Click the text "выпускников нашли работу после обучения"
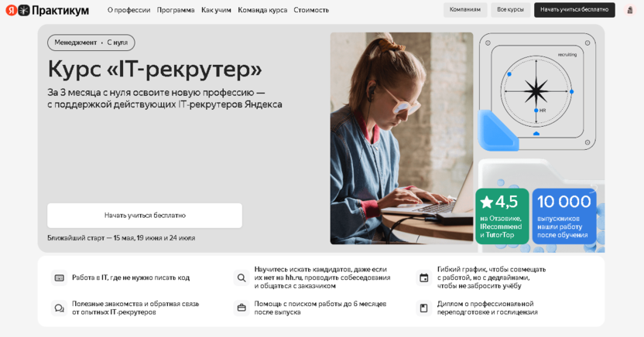The width and height of the screenshot is (644, 337). (x=562, y=226)
